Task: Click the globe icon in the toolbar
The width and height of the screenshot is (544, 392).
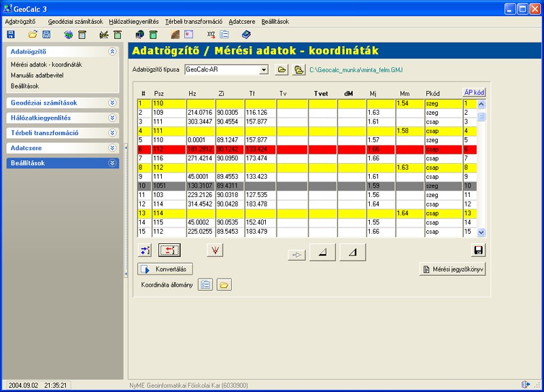Action: pos(69,35)
